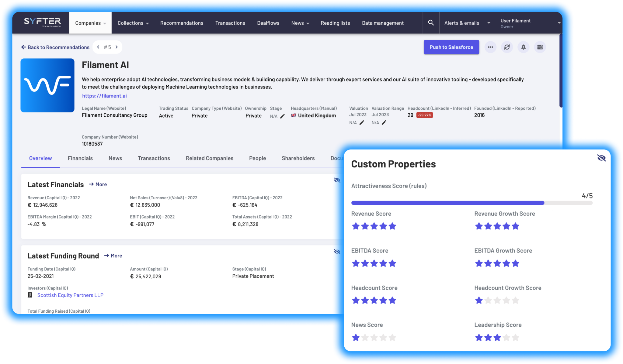
Task: Open Scottish Equity Partners LLP link
Action: [x=70, y=295]
